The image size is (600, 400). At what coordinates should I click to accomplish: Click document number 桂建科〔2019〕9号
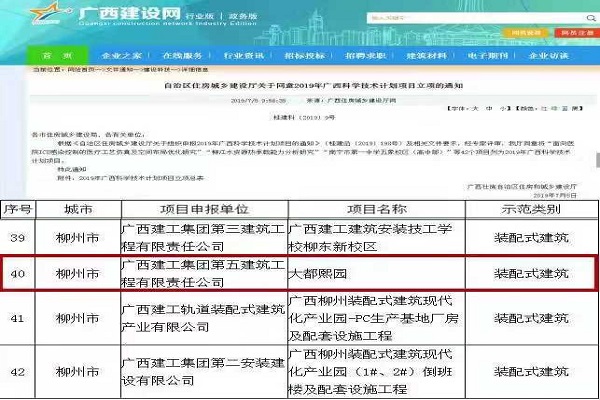[304, 117]
